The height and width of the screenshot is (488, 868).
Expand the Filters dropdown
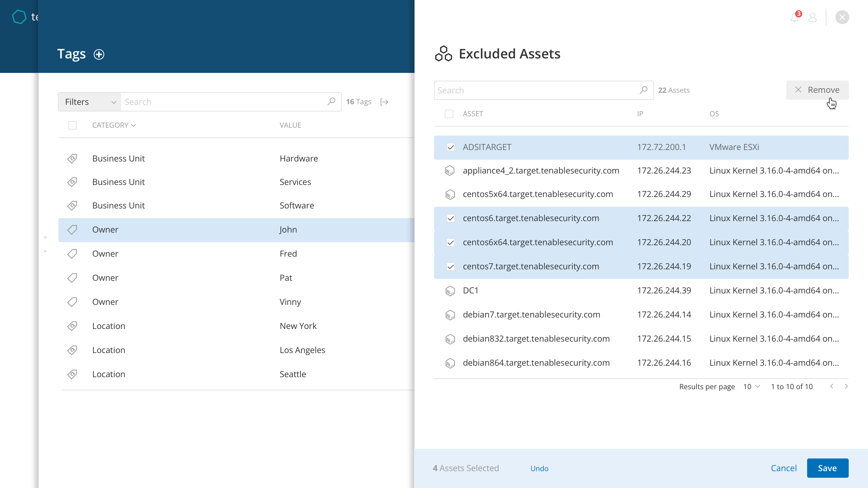[90, 102]
